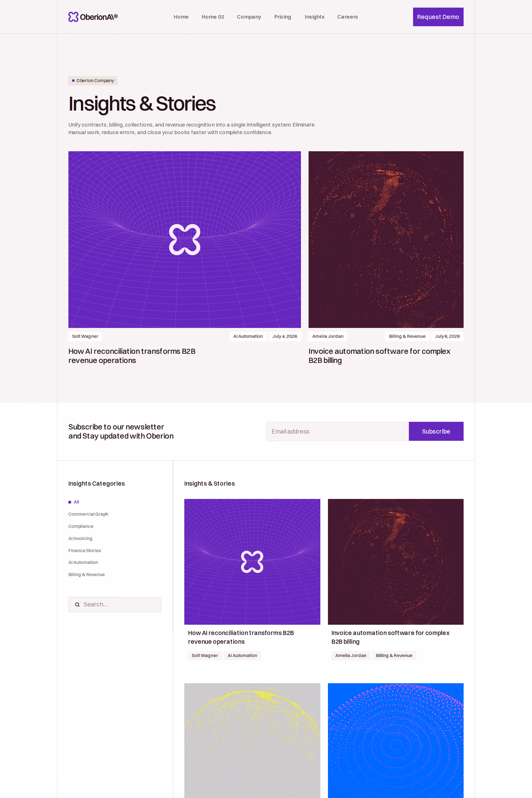Open list card title Invoice automation software
The image size is (532, 798).
point(390,637)
